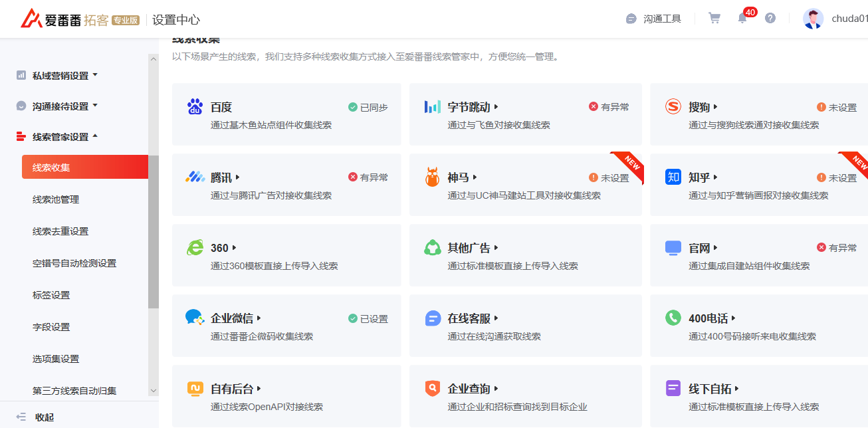The width and height of the screenshot is (868, 428).
Task: Click the chuda01 user avatar
Action: 813,19
